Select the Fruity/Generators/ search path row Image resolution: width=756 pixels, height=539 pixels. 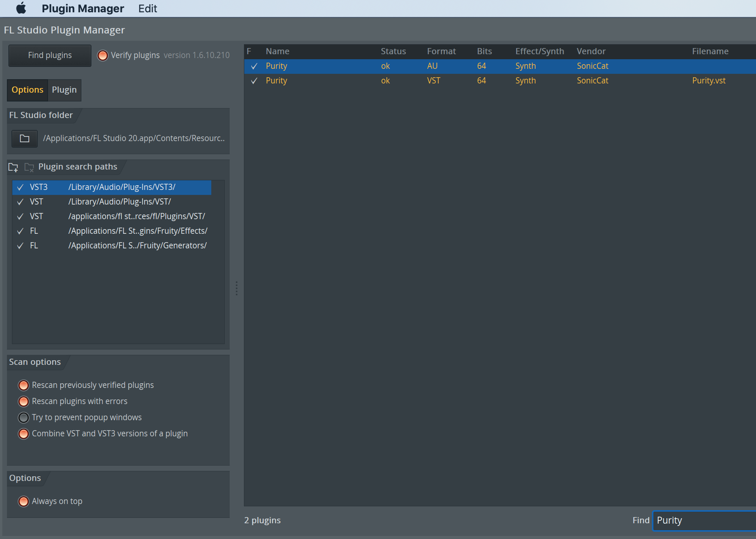pyautogui.click(x=112, y=246)
